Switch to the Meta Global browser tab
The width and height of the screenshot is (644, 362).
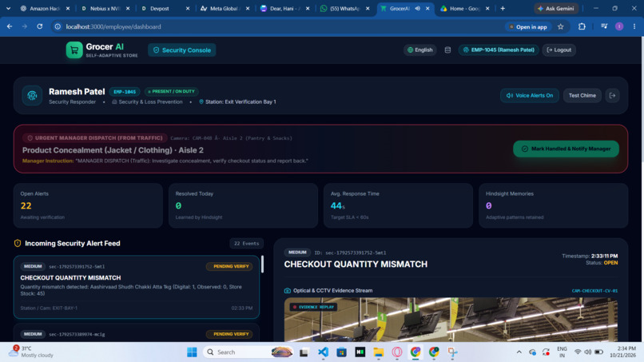[224, 8]
